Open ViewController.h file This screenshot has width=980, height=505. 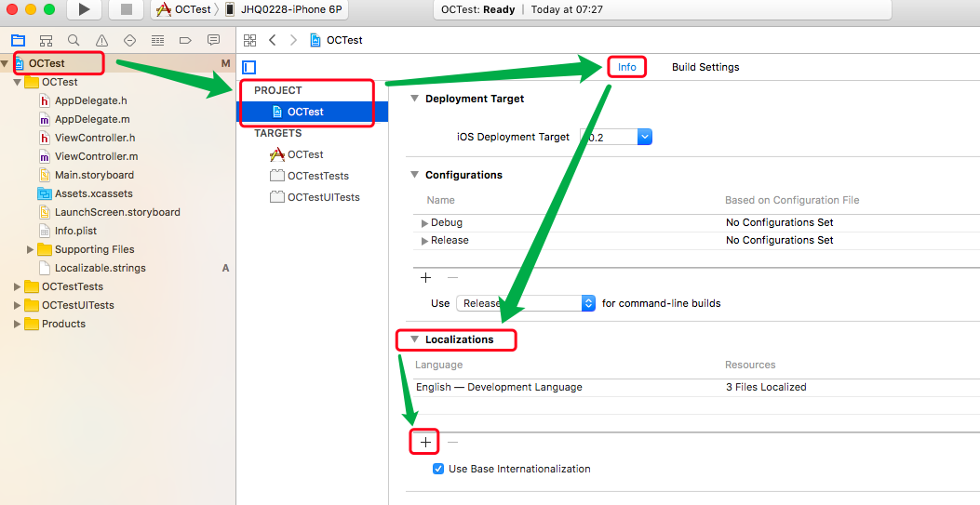94,138
